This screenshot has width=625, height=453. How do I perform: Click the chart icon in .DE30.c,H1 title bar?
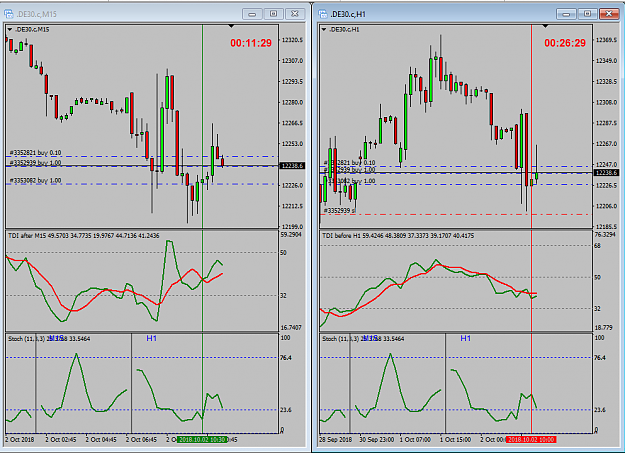point(322,14)
